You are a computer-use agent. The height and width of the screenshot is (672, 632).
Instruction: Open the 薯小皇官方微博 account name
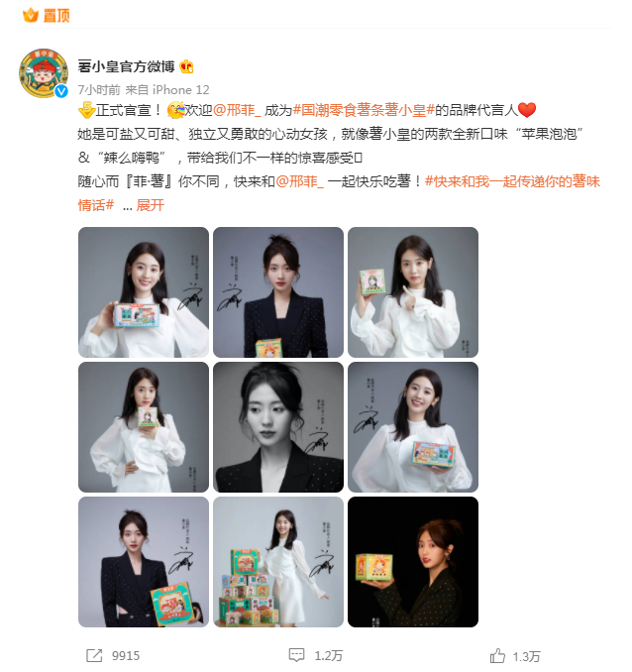coord(126,66)
